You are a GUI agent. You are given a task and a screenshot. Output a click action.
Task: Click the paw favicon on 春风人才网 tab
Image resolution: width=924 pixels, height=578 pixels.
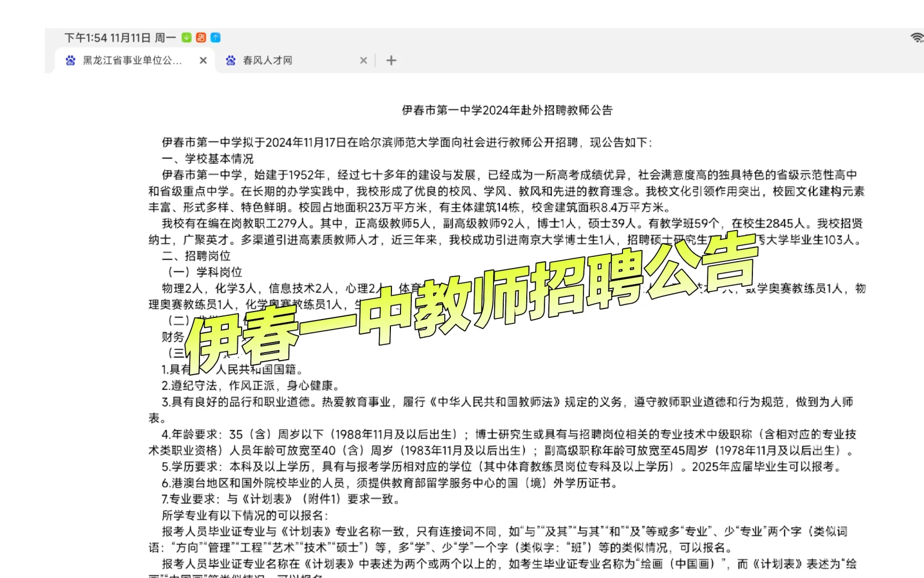click(230, 60)
